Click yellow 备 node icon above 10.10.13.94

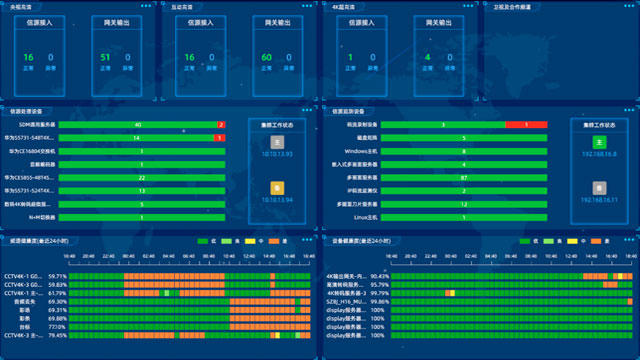277,188
